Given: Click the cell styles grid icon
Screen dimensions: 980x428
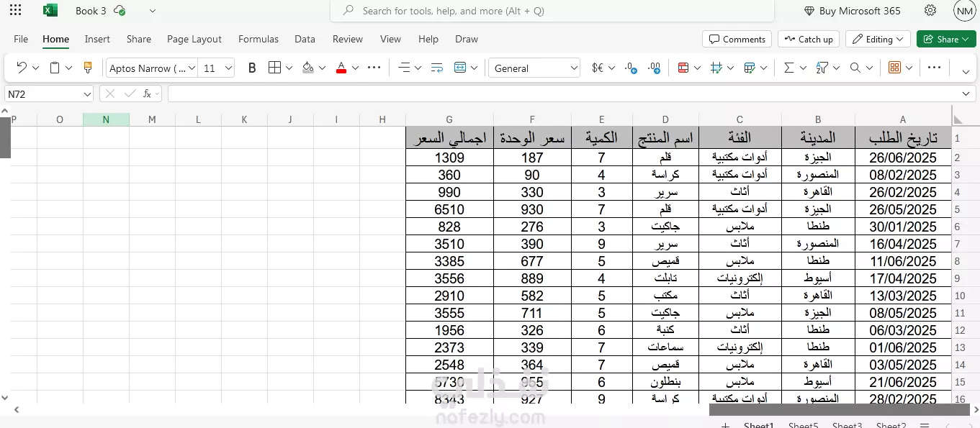Looking at the screenshot, I should point(716,68).
